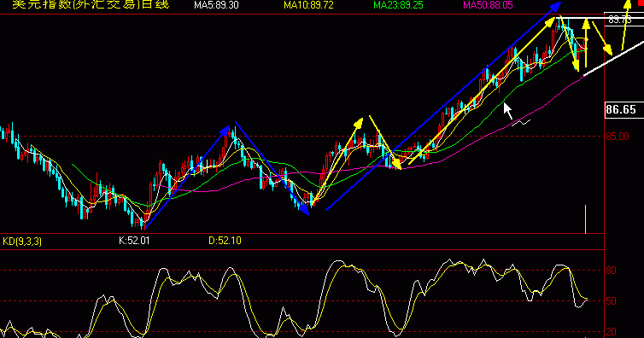Click the 86.65 price box on axis
The width and height of the screenshot is (644, 338).
point(624,109)
